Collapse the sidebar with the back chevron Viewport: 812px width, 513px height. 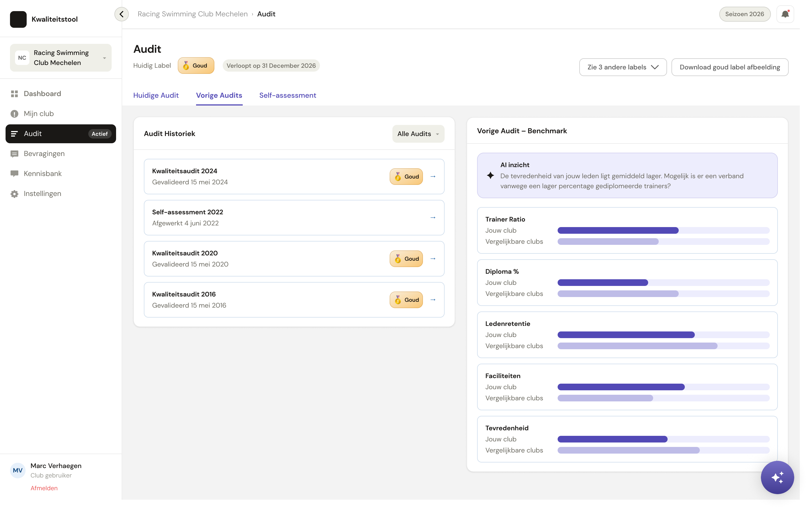[x=121, y=14]
